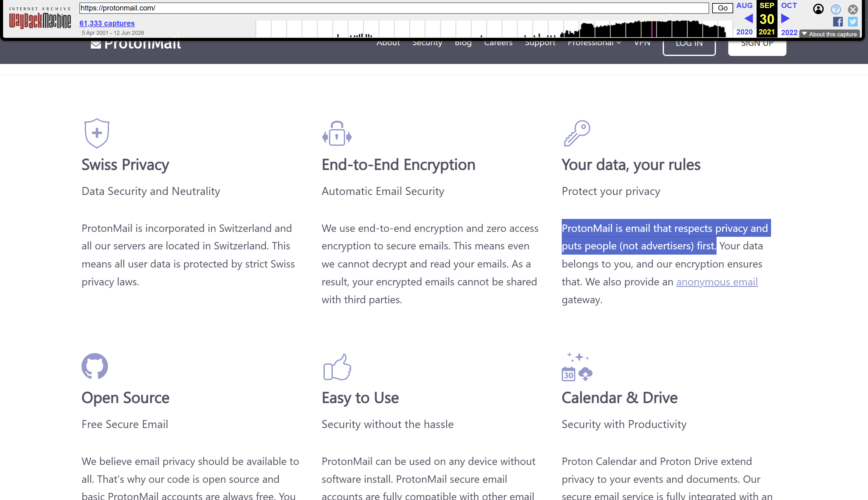Click the Calendar & Drive heading
This screenshot has width=868, height=500.
(x=620, y=398)
